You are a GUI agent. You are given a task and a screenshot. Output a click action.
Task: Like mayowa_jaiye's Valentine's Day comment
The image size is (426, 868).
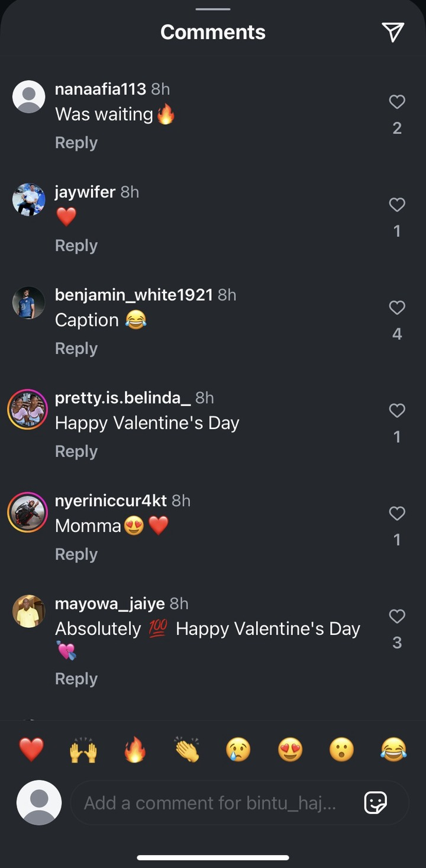point(397,617)
